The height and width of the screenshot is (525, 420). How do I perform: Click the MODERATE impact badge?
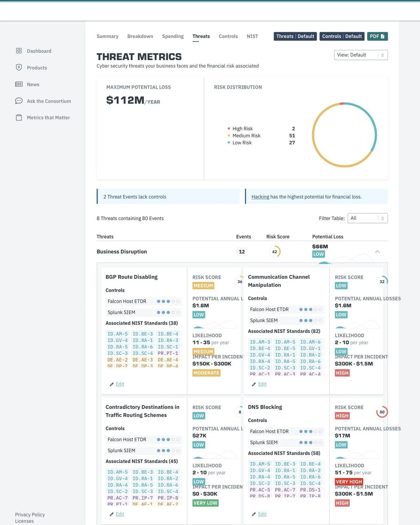pyautogui.click(x=206, y=373)
